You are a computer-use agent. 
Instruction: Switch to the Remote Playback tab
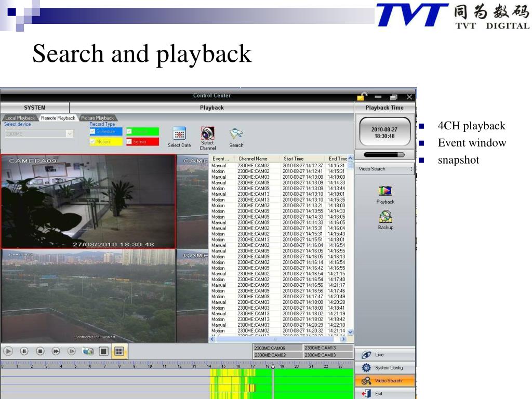58,118
